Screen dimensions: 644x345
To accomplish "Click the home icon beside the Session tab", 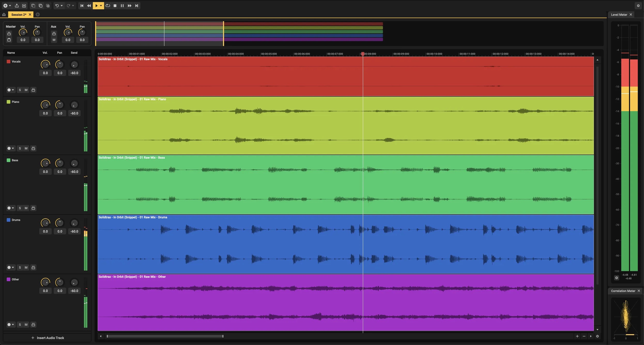I will 4,15.
